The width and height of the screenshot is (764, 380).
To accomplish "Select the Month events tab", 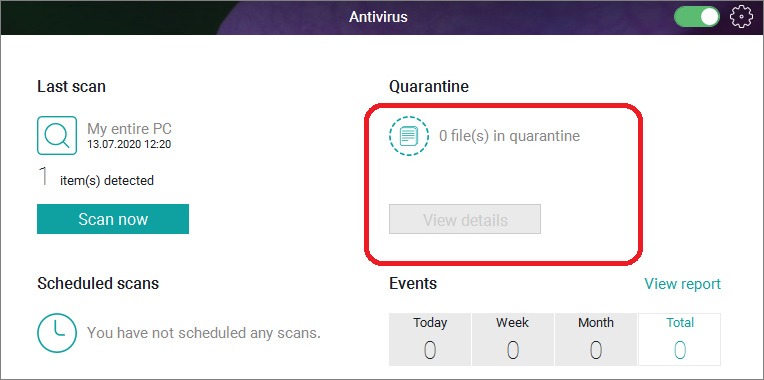I will pos(595,339).
